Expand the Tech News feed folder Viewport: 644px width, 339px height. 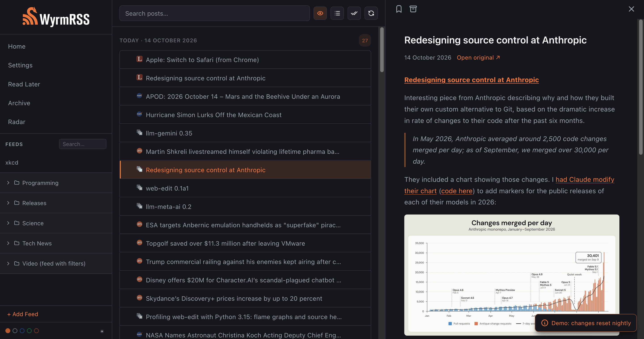[56, 243]
